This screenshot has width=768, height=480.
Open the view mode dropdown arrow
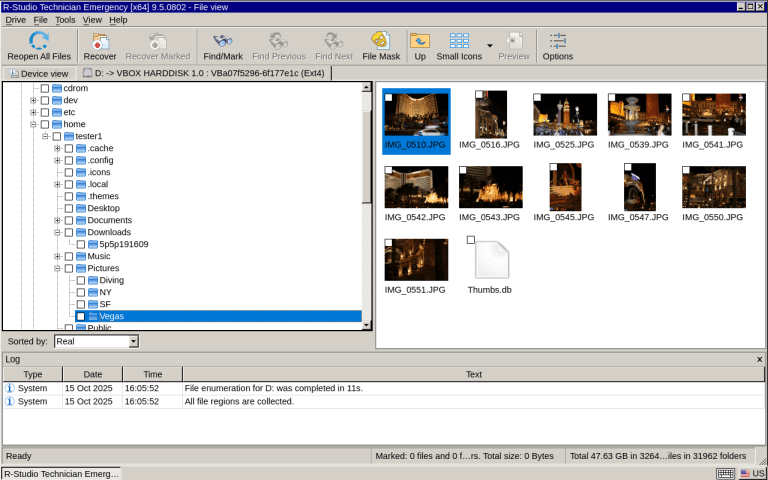point(490,46)
